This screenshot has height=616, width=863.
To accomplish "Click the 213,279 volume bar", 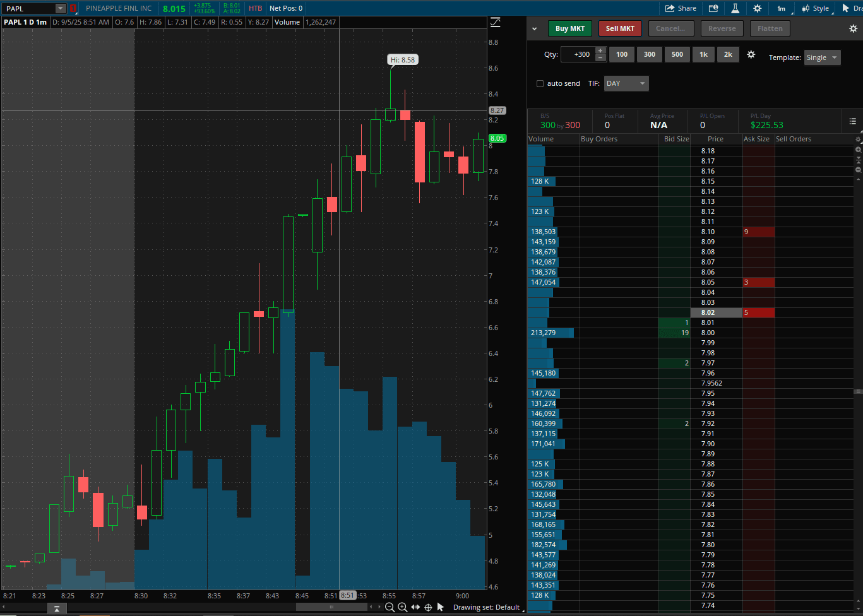I will click(551, 333).
